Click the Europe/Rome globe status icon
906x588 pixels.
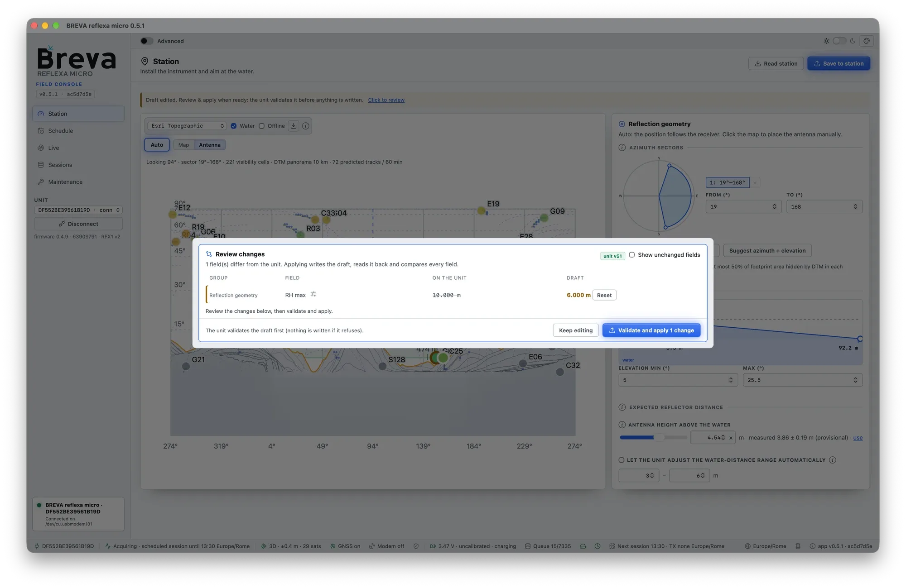pos(747,546)
